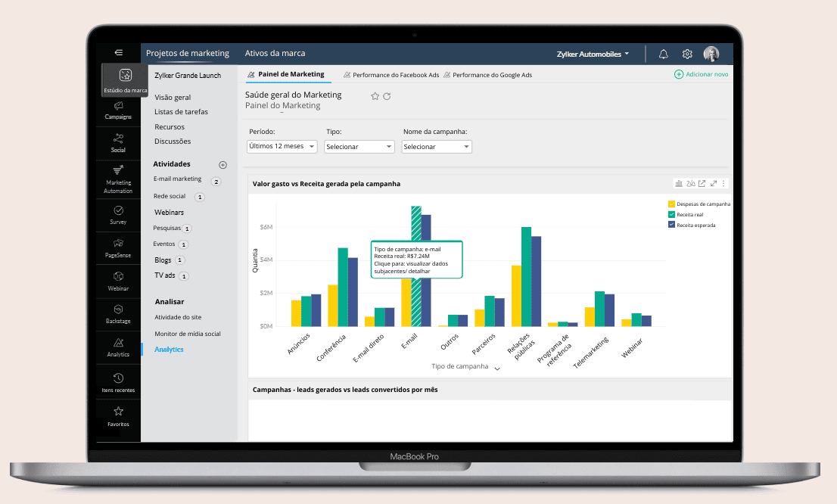Open the Campaigns module
Image resolution: width=837 pixels, height=504 pixels.
(x=118, y=110)
